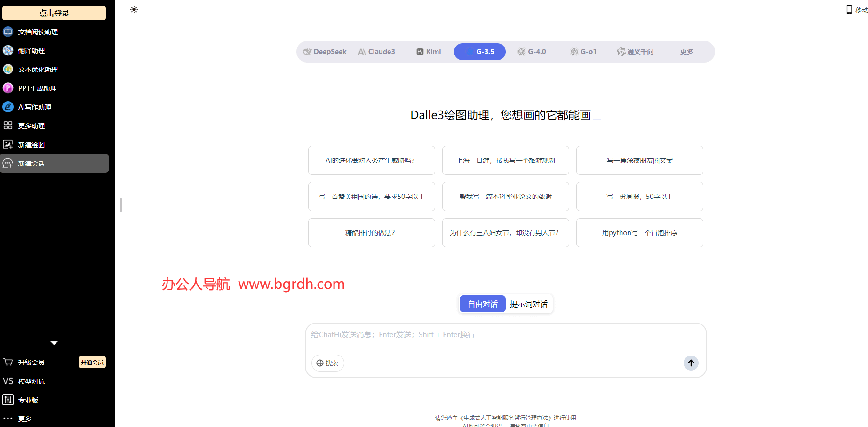Click the 开通会员 button
The width and height of the screenshot is (868, 427).
coord(92,362)
